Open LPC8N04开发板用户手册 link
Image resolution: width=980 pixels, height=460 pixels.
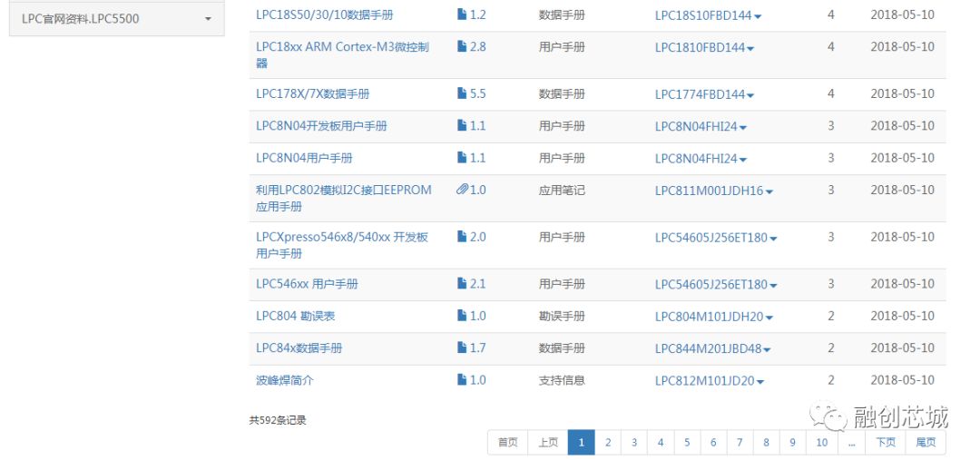(321, 125)
